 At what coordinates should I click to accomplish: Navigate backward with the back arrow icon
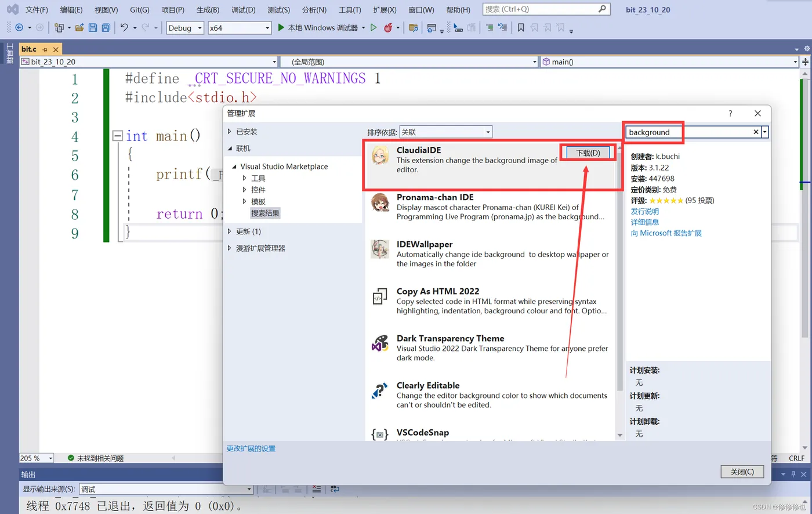tap(19, 27)
